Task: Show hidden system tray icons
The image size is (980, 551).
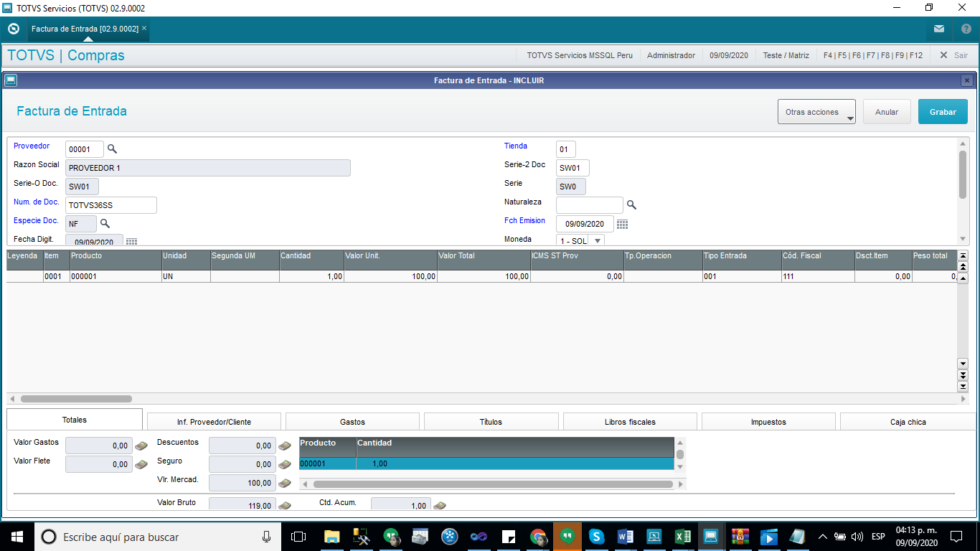Action: pyautogui.click(x=823, y=537)
